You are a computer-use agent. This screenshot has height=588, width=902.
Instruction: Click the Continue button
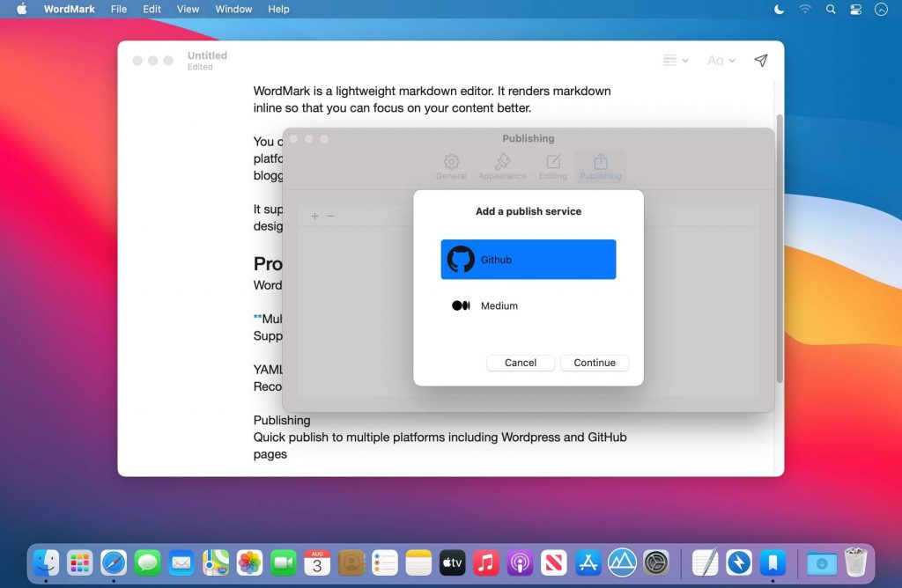coord(594,363)
